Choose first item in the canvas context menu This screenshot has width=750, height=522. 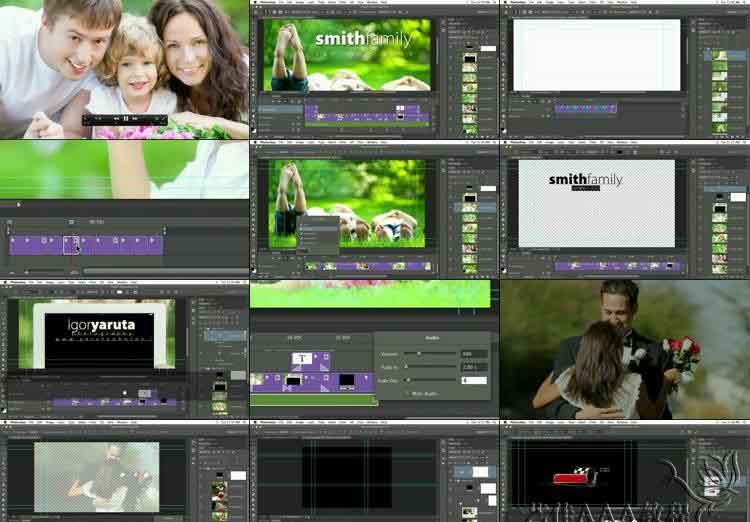point(320,219)
